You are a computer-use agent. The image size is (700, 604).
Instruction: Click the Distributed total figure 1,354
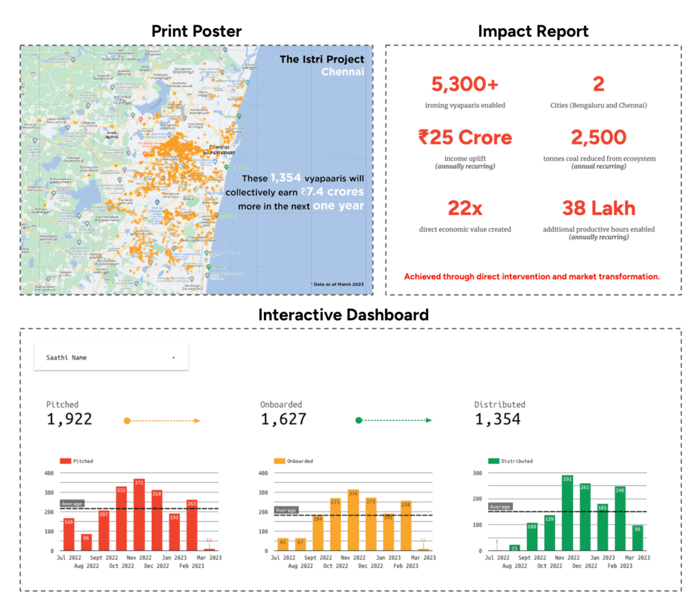coord(499,418)
